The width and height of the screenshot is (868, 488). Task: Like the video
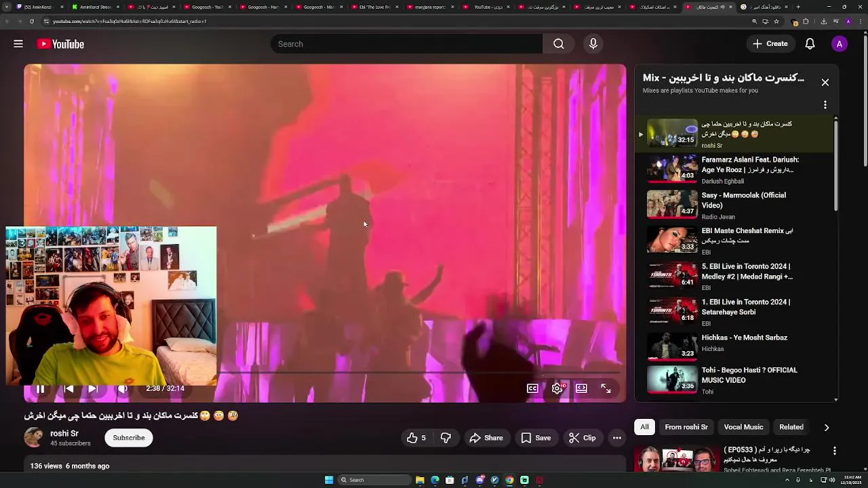416,438
